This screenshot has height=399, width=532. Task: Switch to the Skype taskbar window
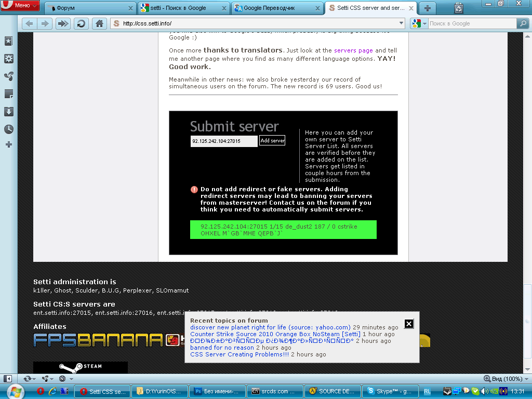click(x=390, y=392)
